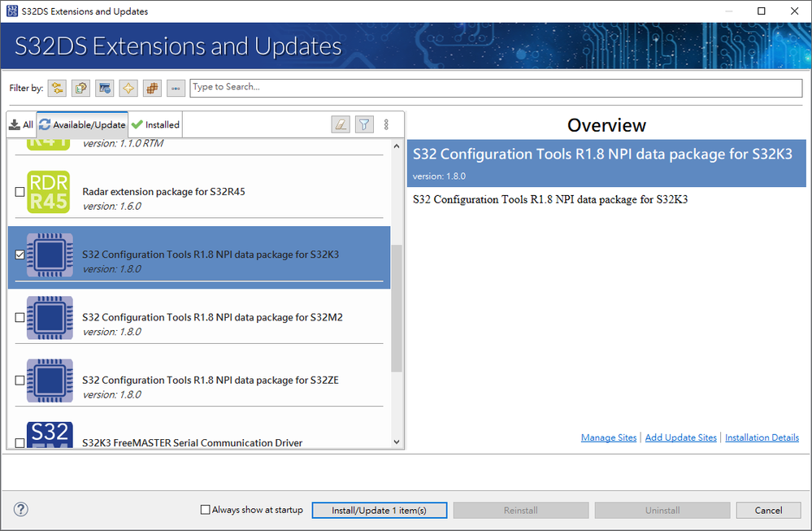Click the help question mark icon
The height and width of the screenshot is (531, 812).
tap(20, 509)
